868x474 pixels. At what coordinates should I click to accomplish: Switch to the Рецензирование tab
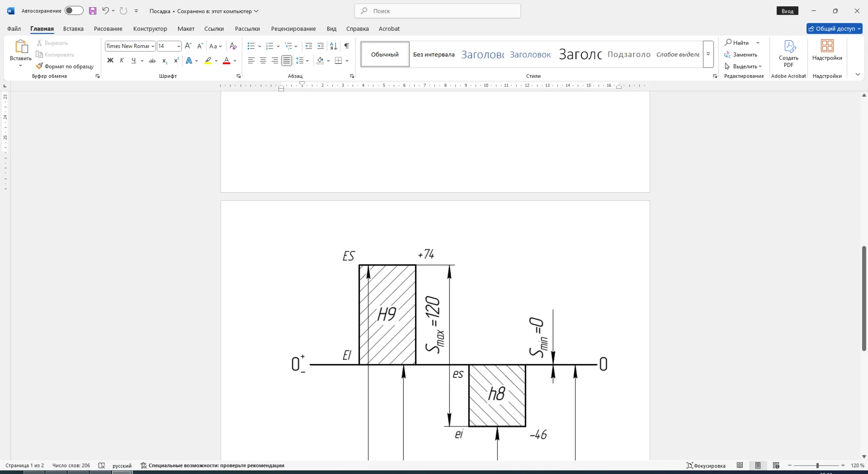[293, 28]
